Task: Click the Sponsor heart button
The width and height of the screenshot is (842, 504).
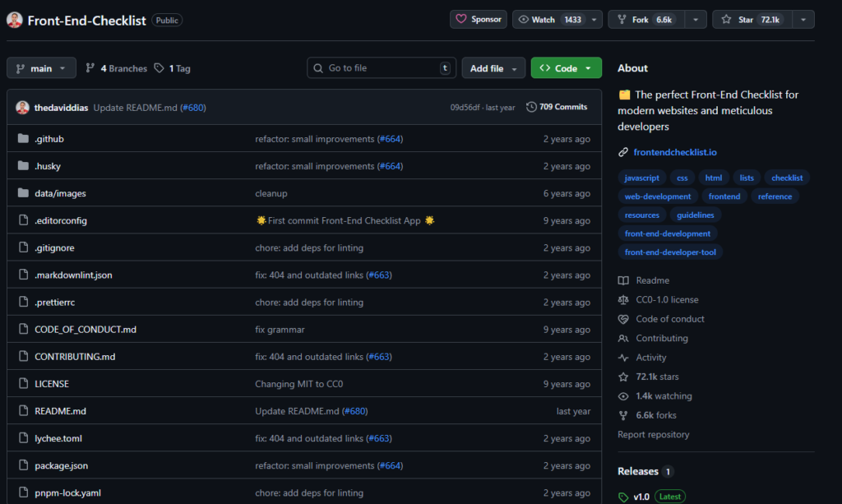Action: (x=478, y=20)
